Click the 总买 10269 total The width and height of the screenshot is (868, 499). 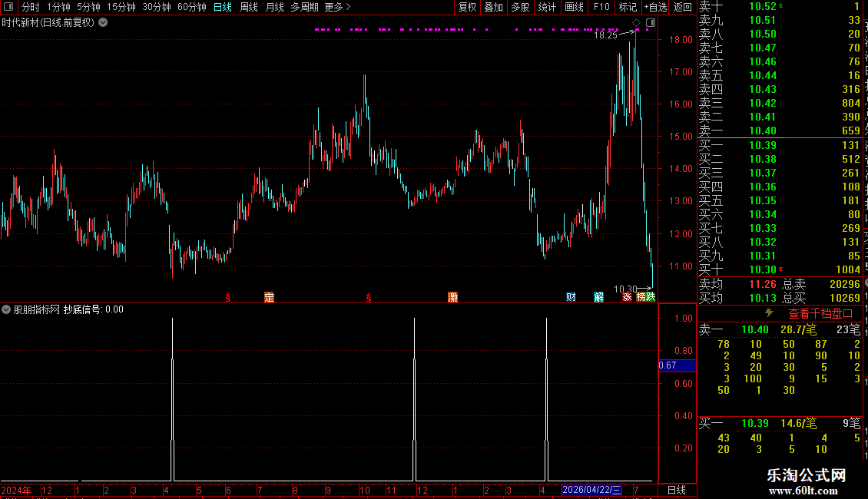821,298
